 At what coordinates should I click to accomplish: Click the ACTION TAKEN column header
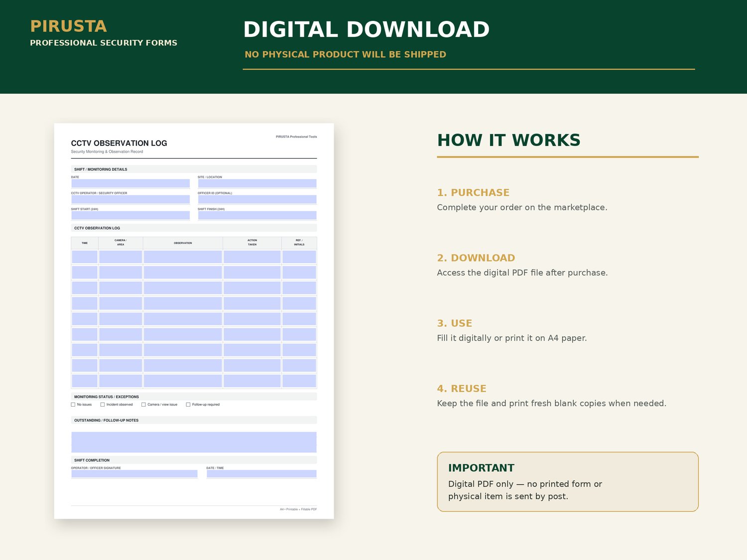(252, 243)
